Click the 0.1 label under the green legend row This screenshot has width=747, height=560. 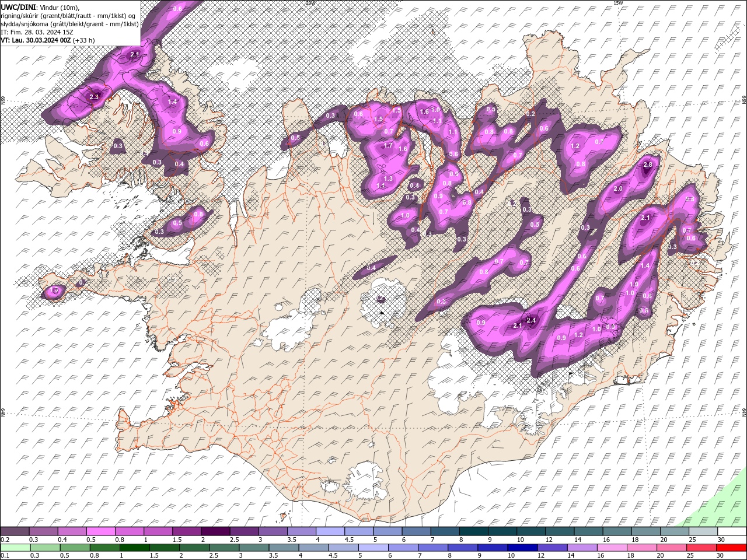pos(5,555)
